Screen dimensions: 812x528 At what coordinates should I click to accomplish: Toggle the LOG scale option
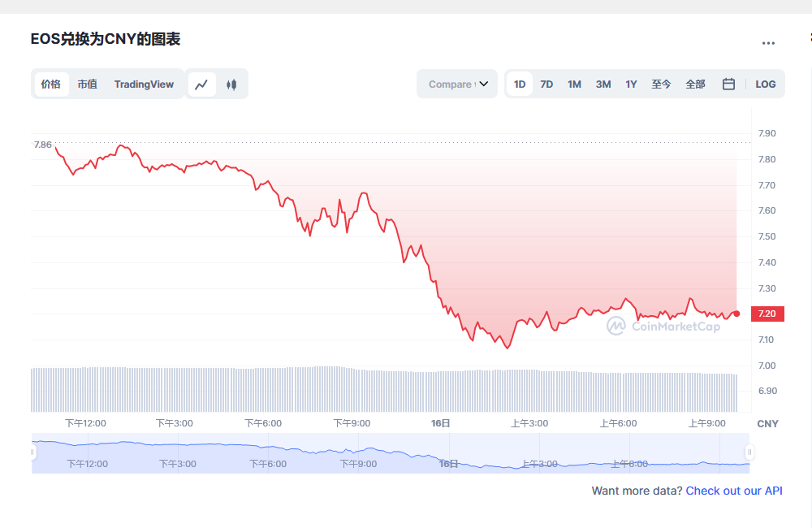pyautogui.click(x=765, y=84)
